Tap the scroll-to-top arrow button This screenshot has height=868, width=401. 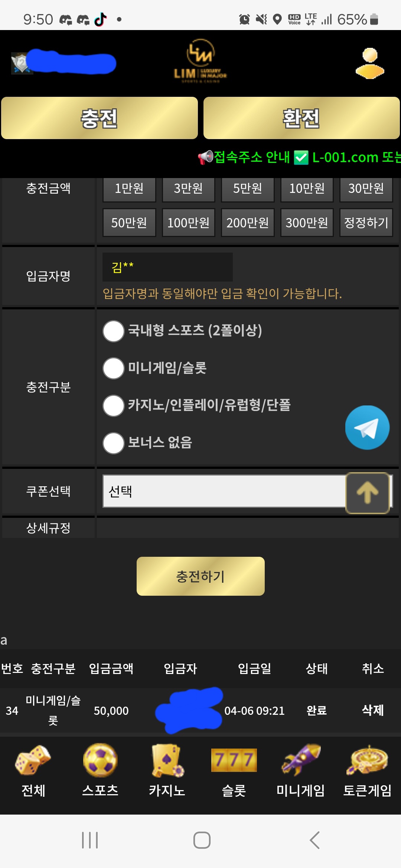tap(368, 493)
